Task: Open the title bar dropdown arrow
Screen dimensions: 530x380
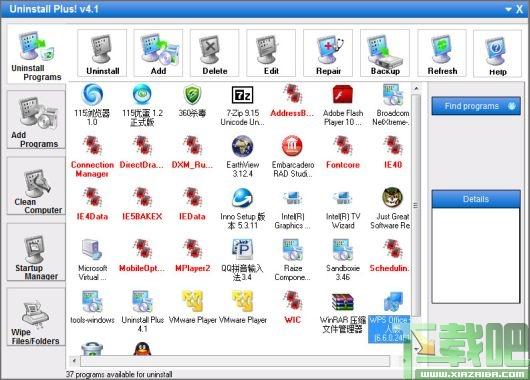Action: tap(508, 9)
